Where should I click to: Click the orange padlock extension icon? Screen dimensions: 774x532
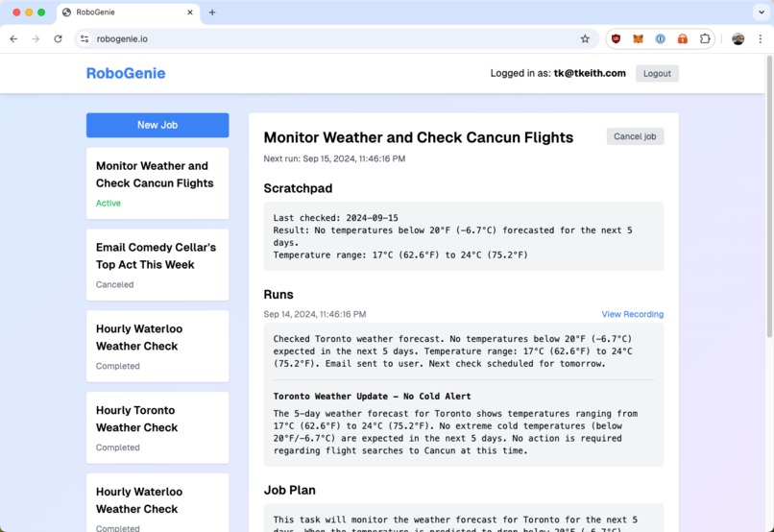682,39
